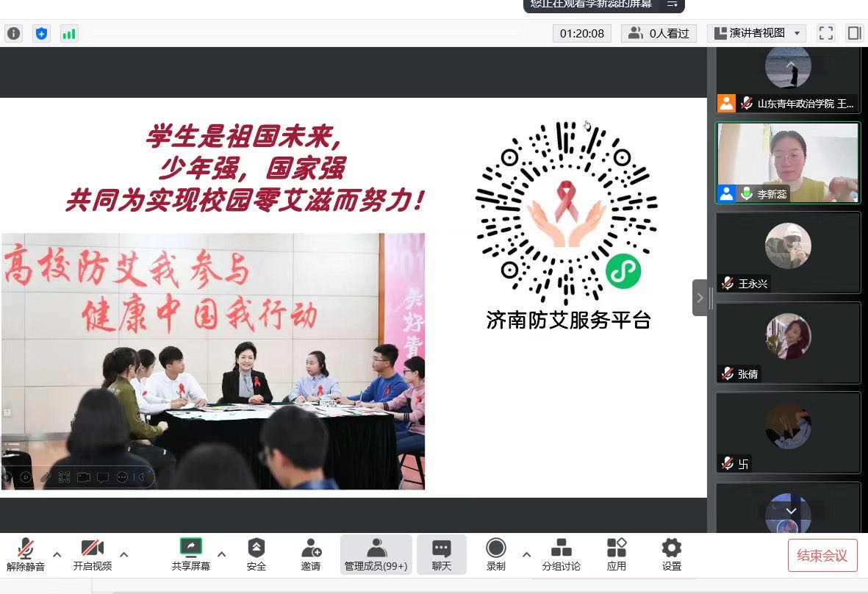The image size is (868, 594).
Task: Open the 演讲者视图 view dropdown
Action: (x=757, y=33)
